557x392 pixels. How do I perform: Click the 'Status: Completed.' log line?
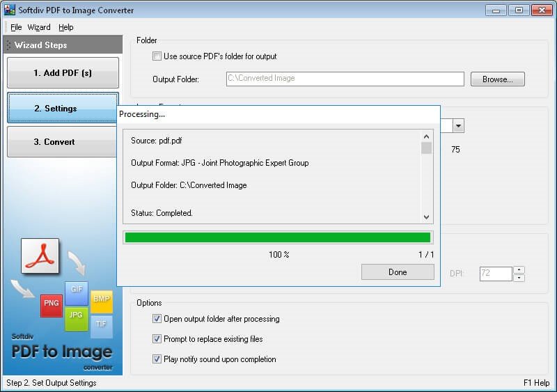tap(162, 213)
